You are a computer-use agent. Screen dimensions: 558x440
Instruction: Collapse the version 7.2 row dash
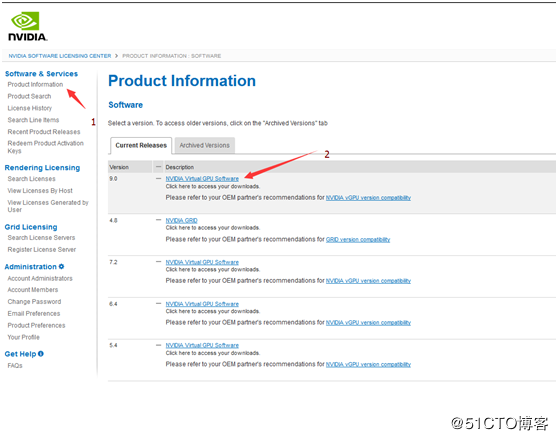[x=158, y=262]
